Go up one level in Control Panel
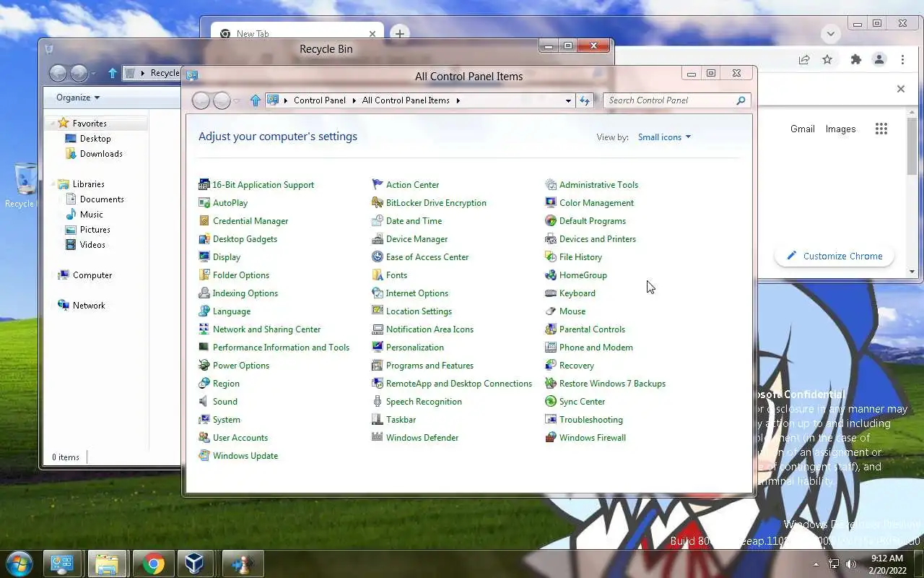Viewport: 924px width, 578px height. point(255,101)
